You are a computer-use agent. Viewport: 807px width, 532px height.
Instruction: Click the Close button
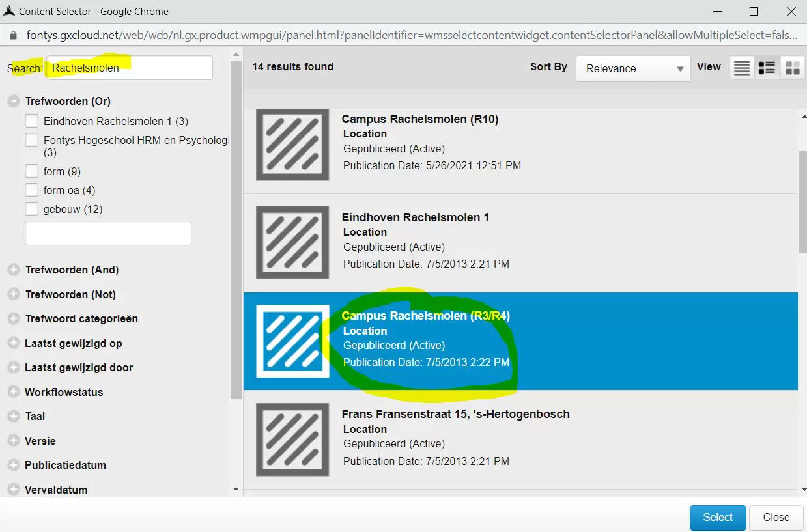click(x=776, y=517)
